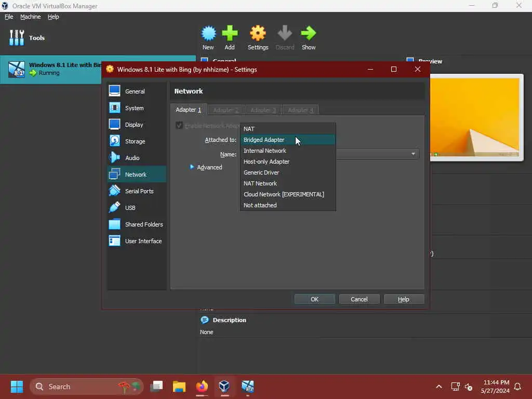Open Firefox from the taskbar
The image size is (532, 399).
click(202, 387)
